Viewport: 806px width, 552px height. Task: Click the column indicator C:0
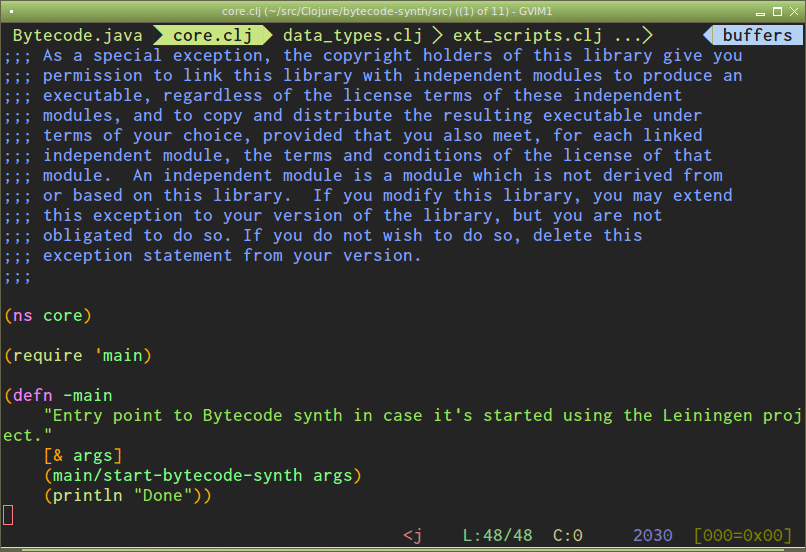567,536
